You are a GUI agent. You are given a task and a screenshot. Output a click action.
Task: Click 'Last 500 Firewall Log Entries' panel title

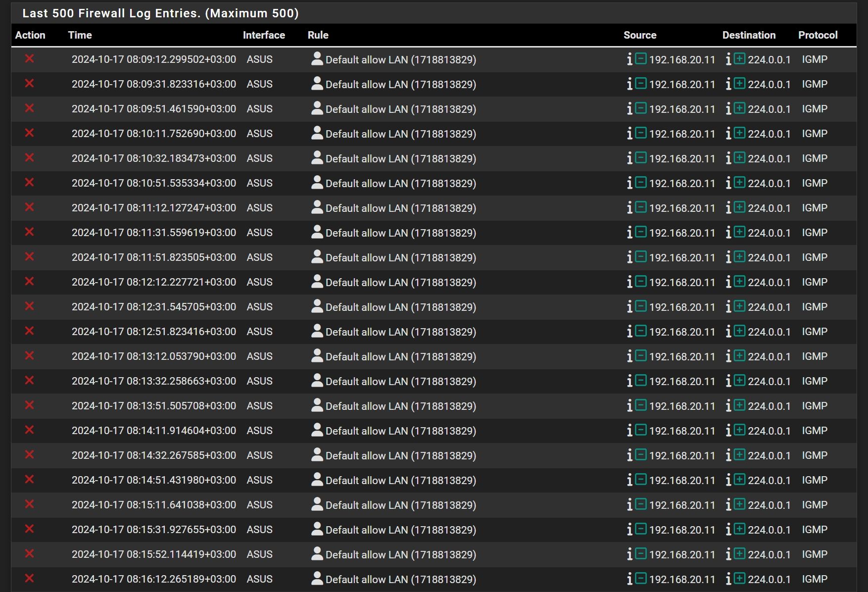160,13
